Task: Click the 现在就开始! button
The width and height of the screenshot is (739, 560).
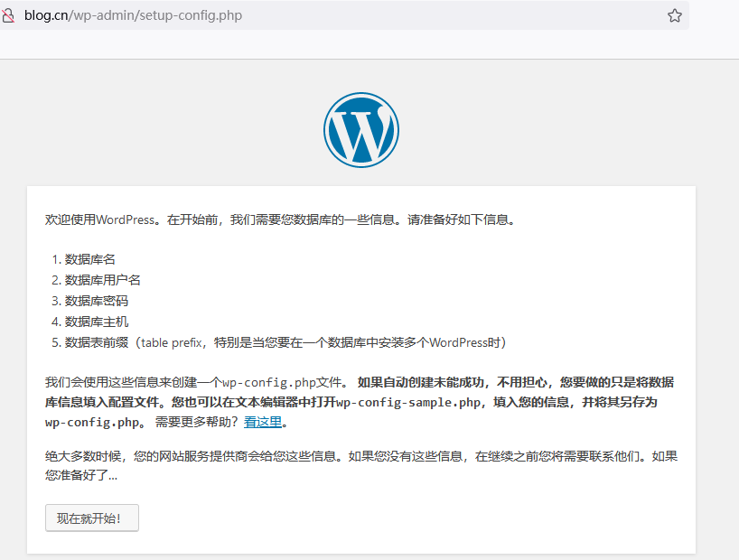Action: point(92,518)
